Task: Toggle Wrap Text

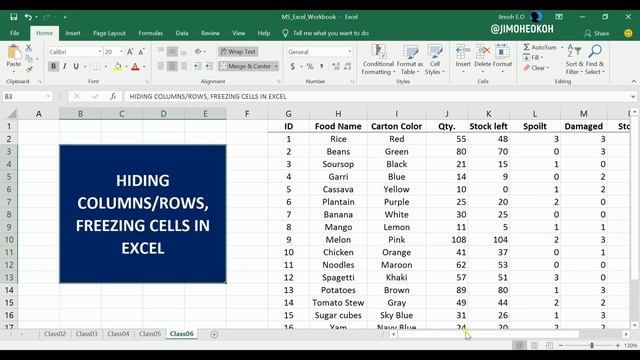Action: click(238, 51)
